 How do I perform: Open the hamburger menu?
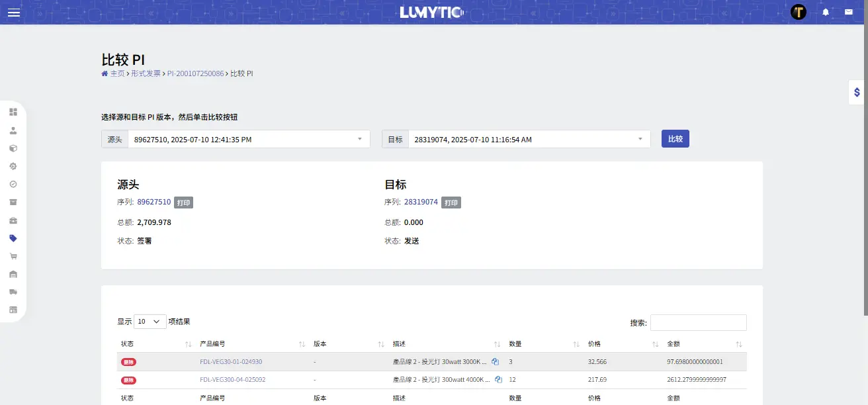pos(13,13)
